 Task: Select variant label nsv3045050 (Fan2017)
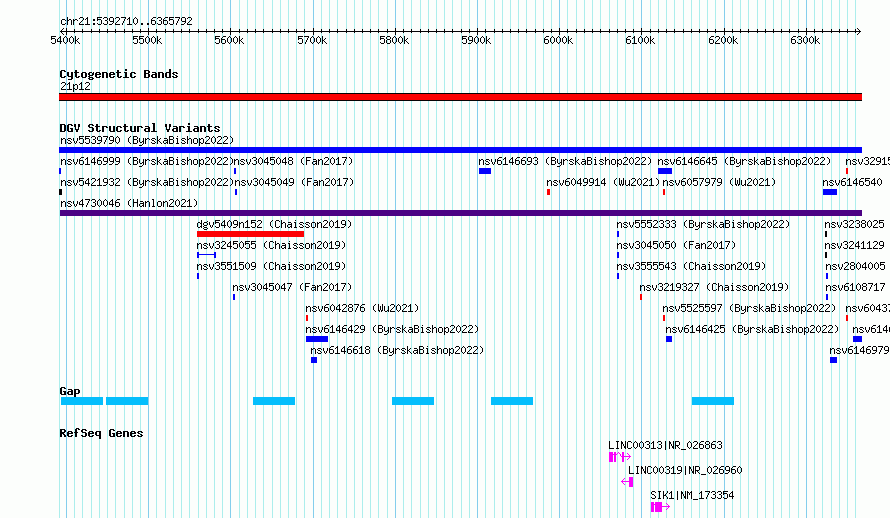676,245
